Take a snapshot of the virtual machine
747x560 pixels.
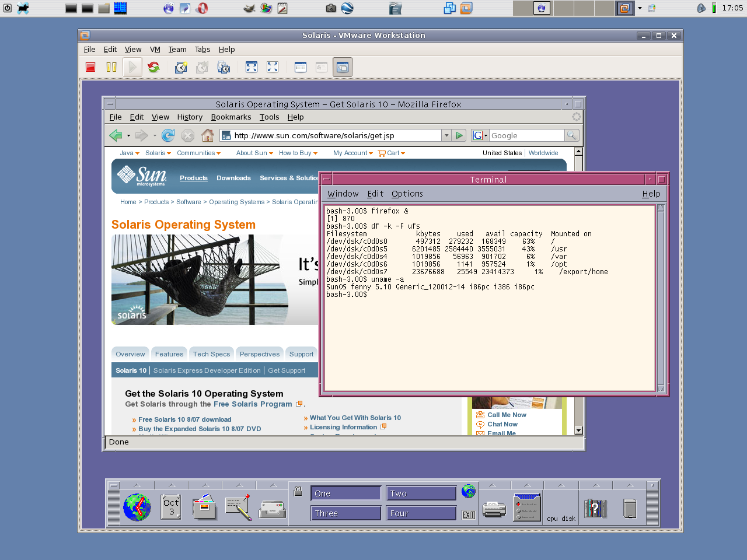[181, 67]
